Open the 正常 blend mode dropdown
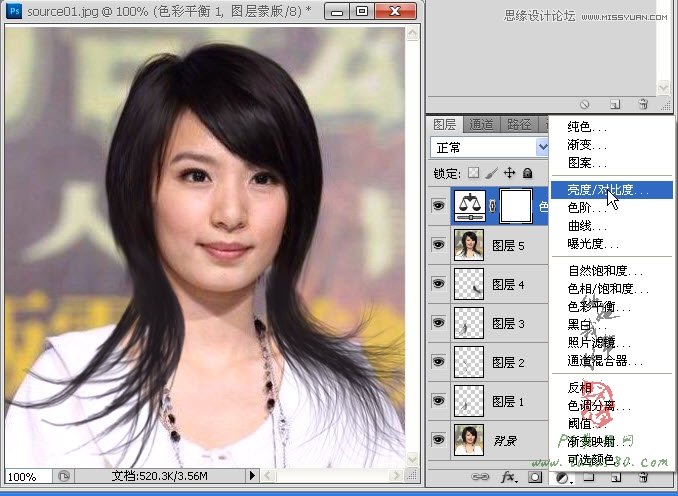This screenshot has height=496, width=678. 489,147
